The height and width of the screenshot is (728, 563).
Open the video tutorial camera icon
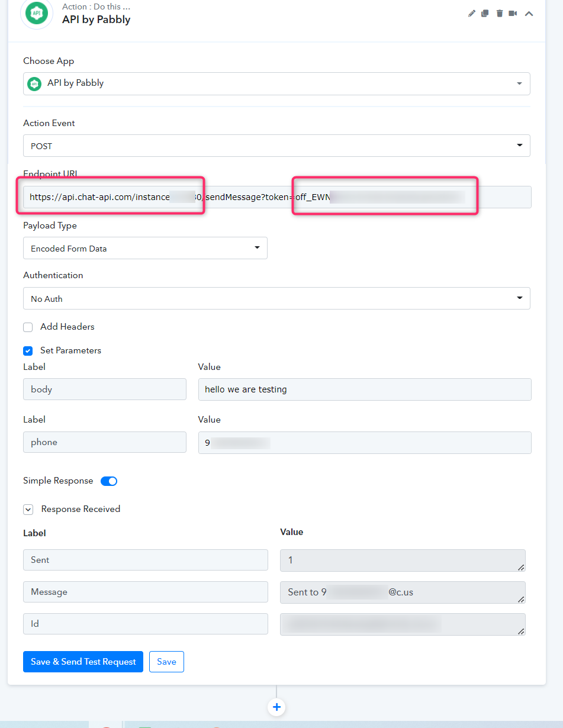point(513,14)
